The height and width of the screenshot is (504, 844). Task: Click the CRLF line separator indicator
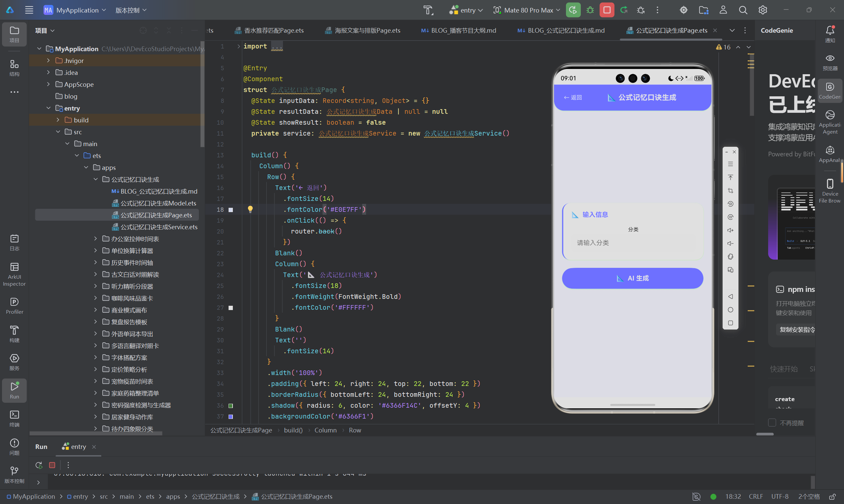(x=755, y=496)
